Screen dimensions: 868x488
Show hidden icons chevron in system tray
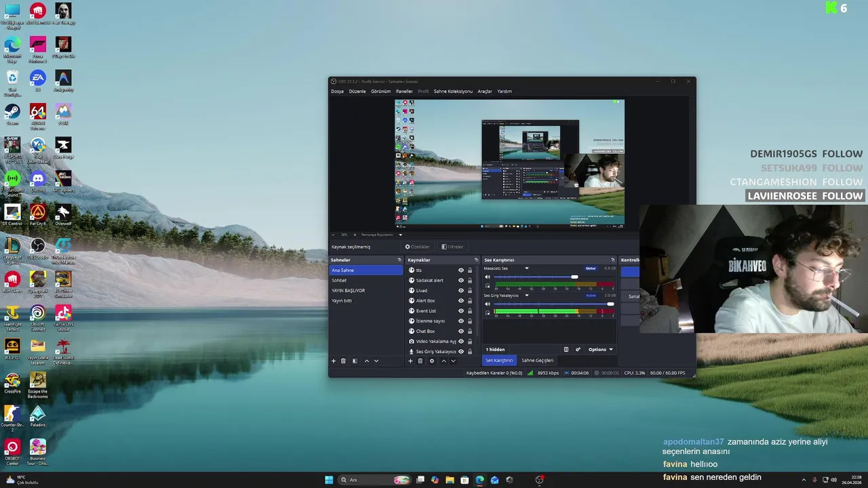[805, 480]
